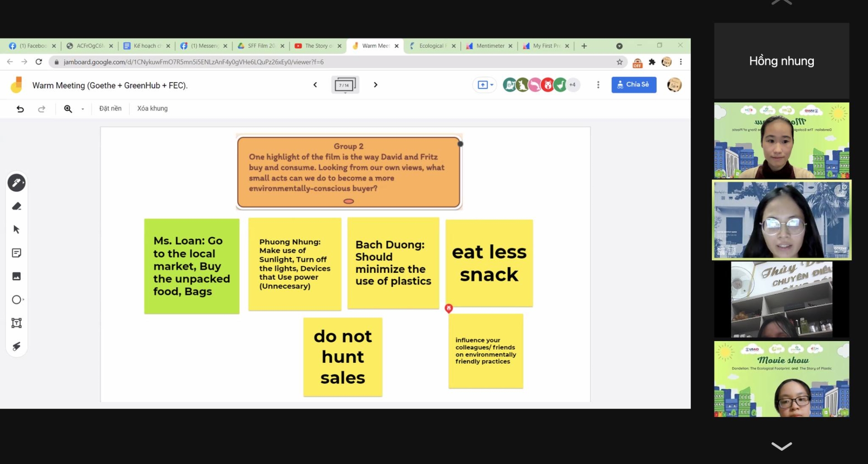Click the Chia Sẻ share button
The width and height of the screenshot is (868, 464).
pyautogui.click(x=633, y=84)
